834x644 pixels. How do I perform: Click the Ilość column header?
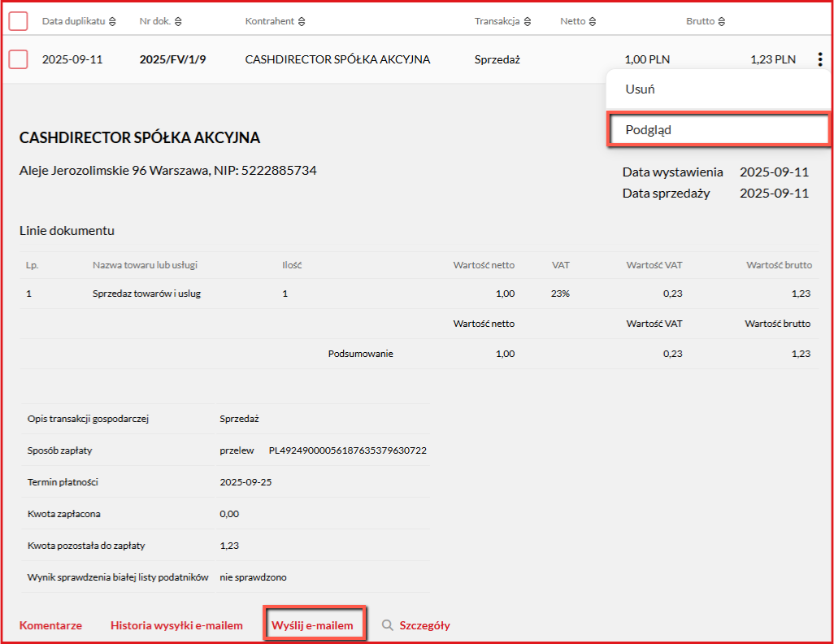pyautogui.click(x=292, y=265)
